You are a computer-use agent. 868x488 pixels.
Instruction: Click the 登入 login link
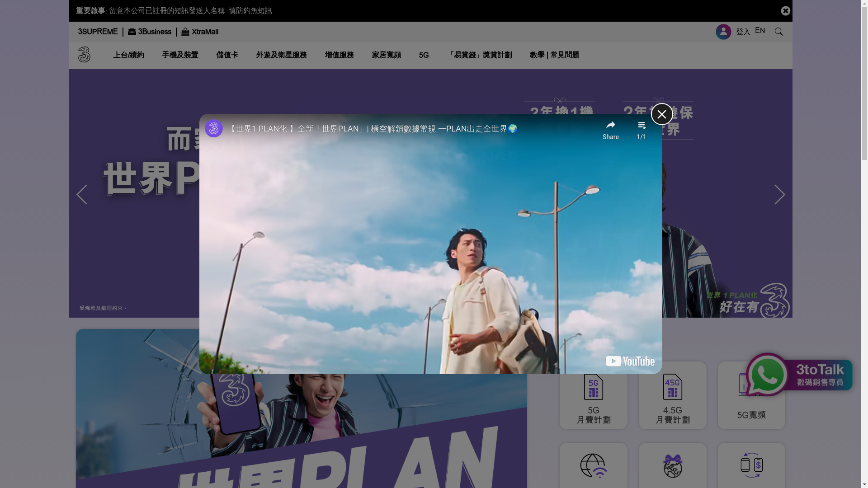(743, 32)
